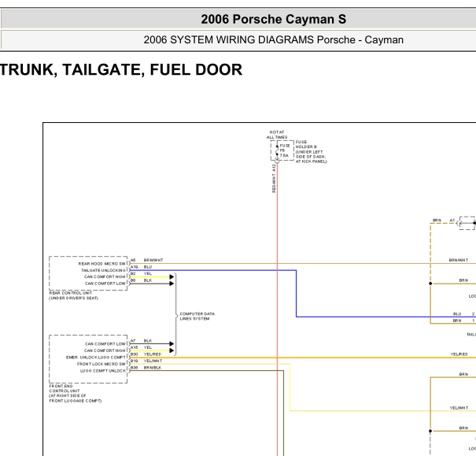
Task: Click the arrowhead on the A7 BLK wire
Action: (172, 343)
